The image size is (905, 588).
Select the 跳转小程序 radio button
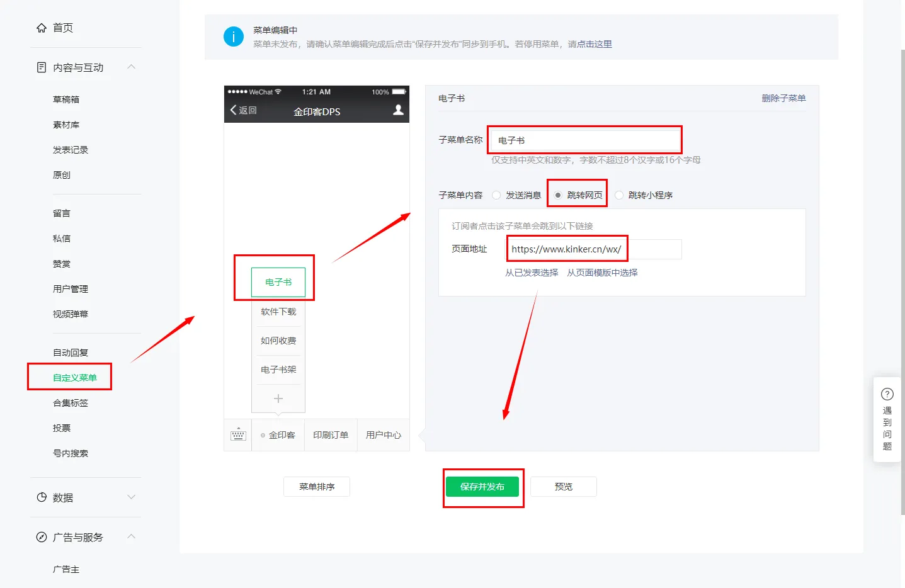pyautogui.click(x=619, y=195)
